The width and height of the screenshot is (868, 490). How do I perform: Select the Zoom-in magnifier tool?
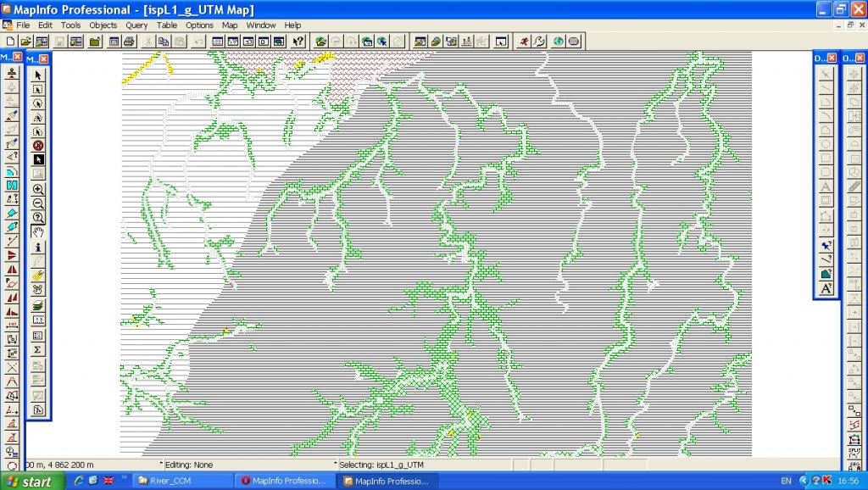38,189
